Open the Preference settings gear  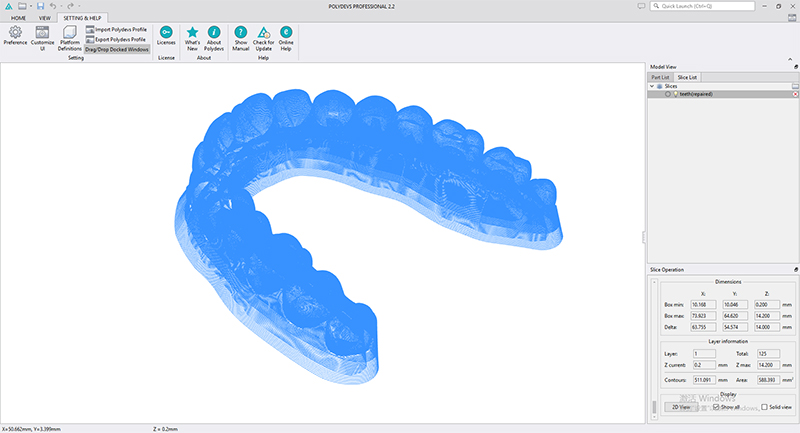[x=15, y=36]
